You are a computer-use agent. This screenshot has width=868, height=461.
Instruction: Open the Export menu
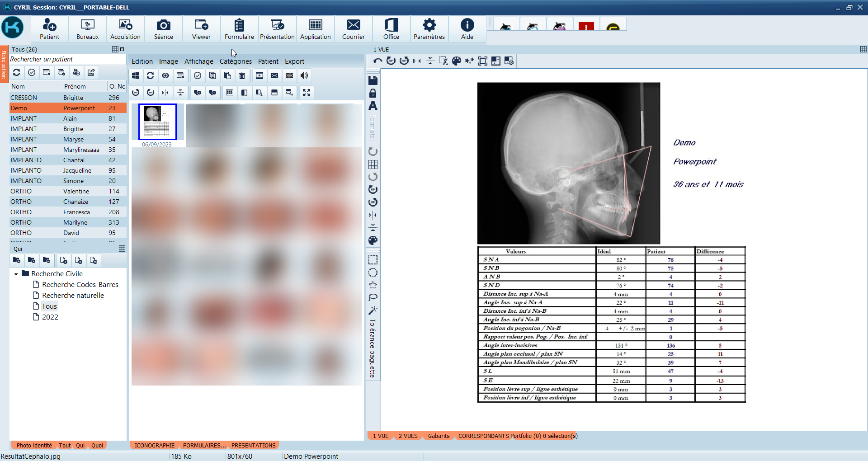[294, 61]
